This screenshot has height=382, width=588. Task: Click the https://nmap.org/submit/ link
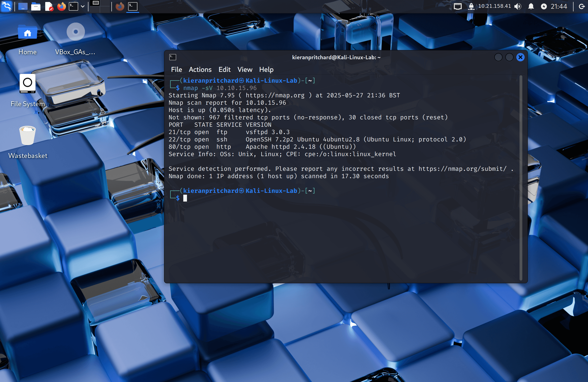pyautogui.click(x=462, y=169)
